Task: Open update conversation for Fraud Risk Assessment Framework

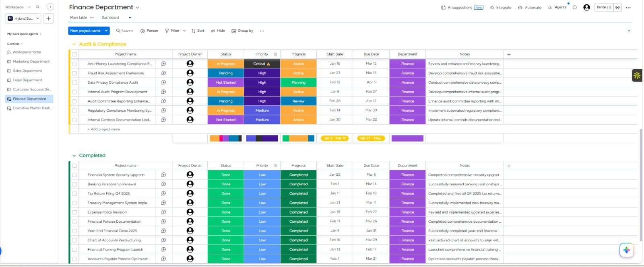Action: (164, 73)
